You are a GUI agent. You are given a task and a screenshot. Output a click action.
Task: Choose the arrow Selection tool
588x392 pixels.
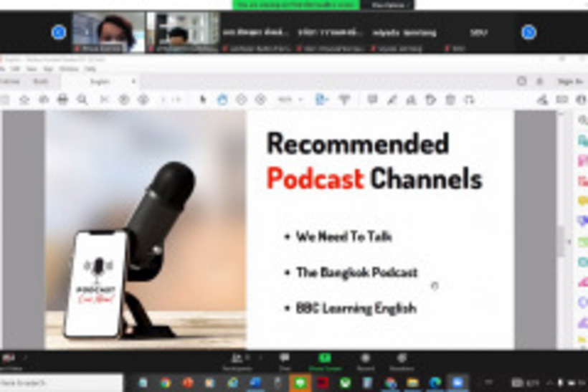pos(203,100)
